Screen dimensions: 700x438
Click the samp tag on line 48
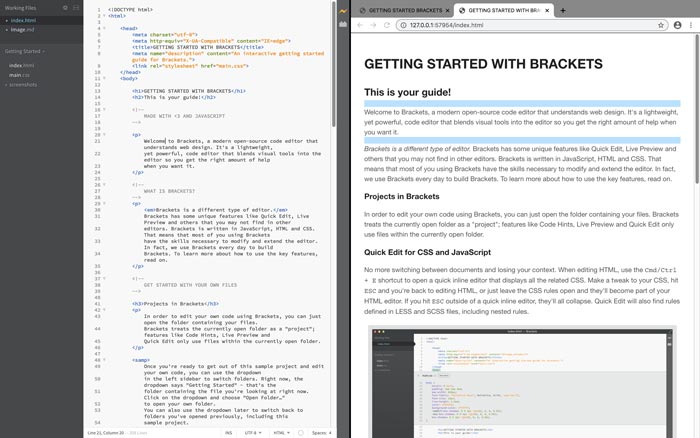tap(141, 359)
